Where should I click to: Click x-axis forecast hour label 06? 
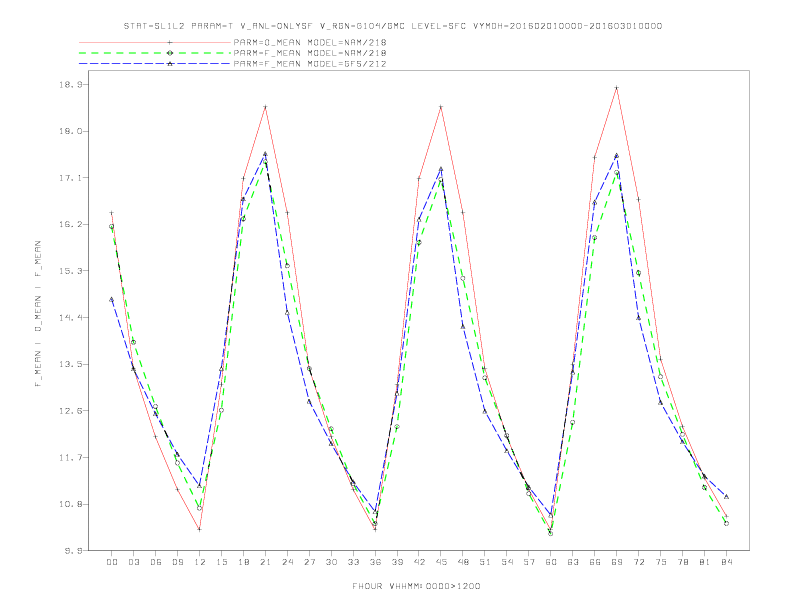coord(156,562)
